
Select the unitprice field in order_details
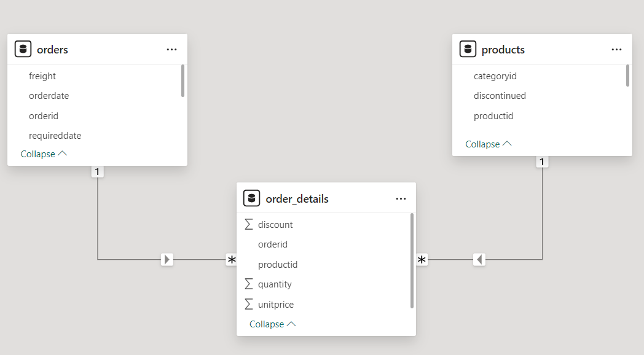coord(276,305)
